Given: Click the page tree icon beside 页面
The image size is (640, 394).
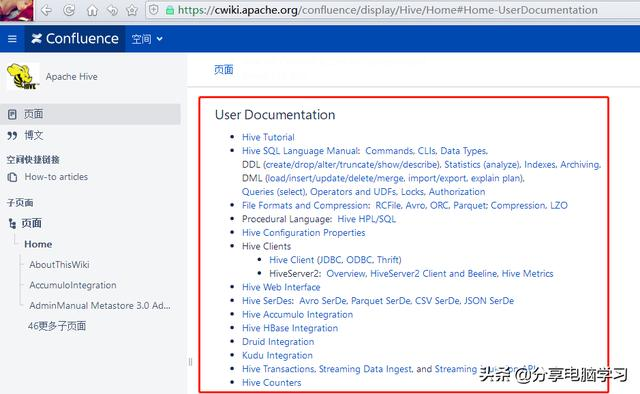Looking at the screenshot, I should click(x=12, y=223).
